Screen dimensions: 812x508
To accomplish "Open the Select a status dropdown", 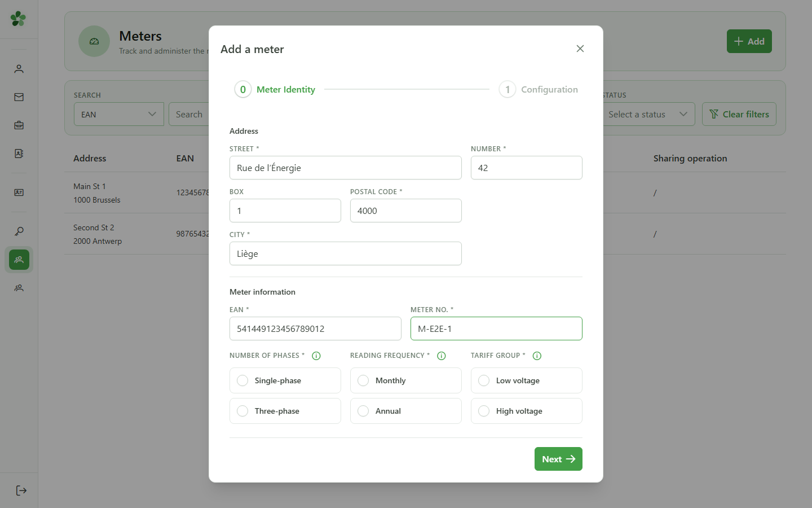I will coord(648,114).
